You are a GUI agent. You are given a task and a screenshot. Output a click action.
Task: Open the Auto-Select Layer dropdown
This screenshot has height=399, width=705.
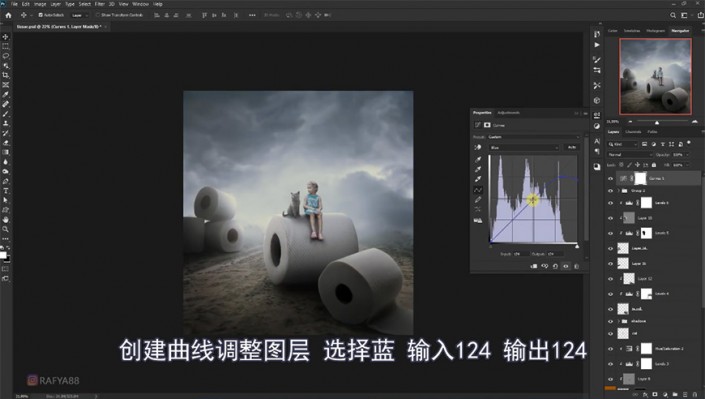pos(79,15)
